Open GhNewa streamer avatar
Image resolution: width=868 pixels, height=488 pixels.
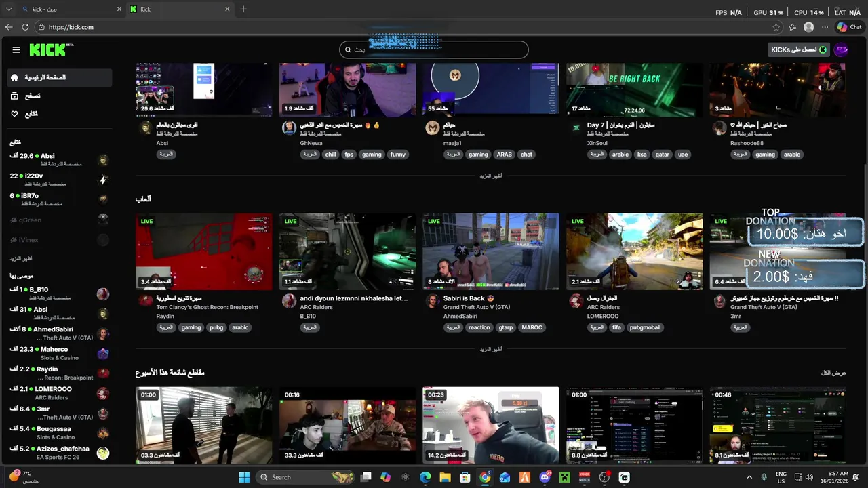pos(289,128)
